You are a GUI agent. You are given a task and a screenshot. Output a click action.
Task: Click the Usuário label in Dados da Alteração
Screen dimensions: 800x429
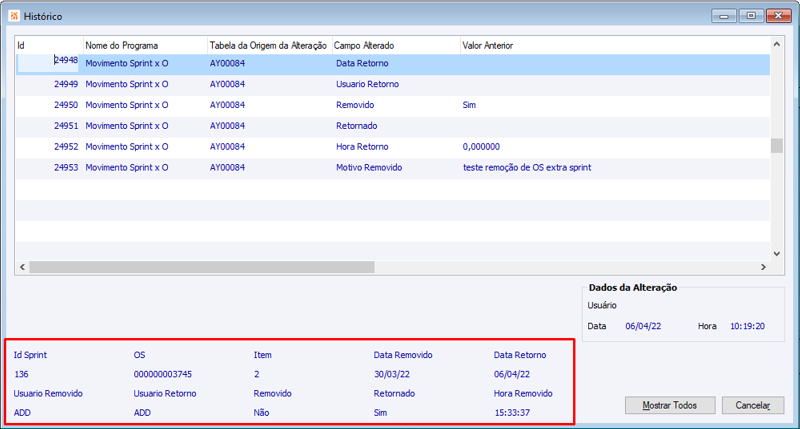[x=602, y=306]
